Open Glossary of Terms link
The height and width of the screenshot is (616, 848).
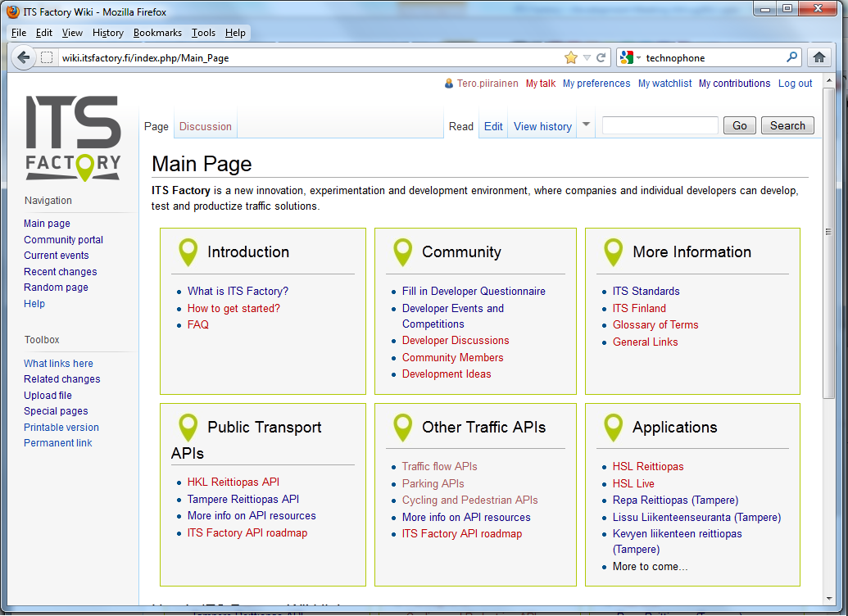click(x=655, y=324)
